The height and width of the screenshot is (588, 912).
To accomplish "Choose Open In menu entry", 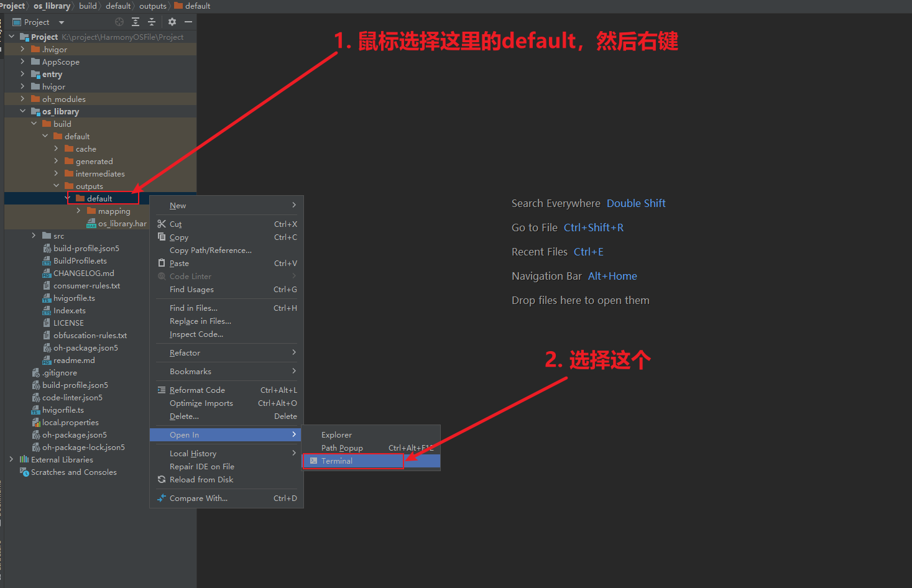I will [226, 434].
